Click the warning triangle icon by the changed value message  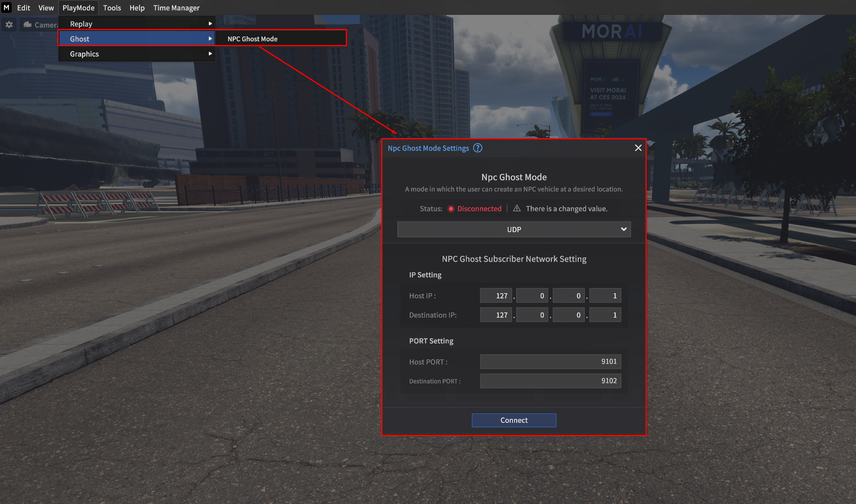(517, 208)
